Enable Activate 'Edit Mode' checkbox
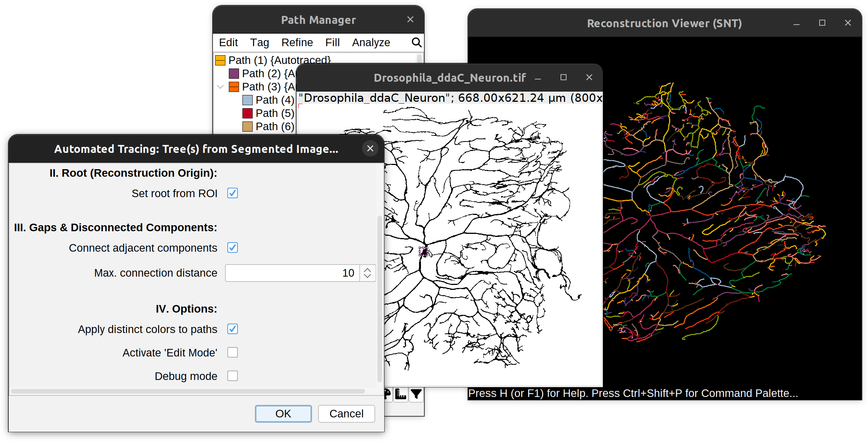This screenshot has height=442, width=868. point(232,353)
